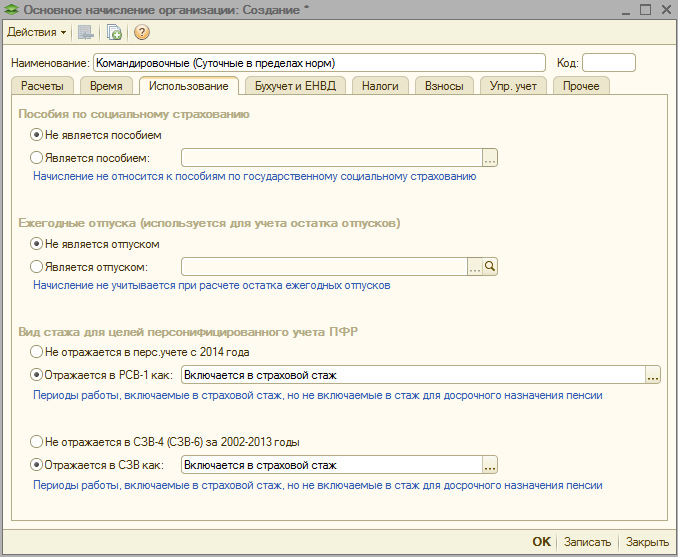Click the greyed monitor-arrow toolbar icon

[87, 32]
